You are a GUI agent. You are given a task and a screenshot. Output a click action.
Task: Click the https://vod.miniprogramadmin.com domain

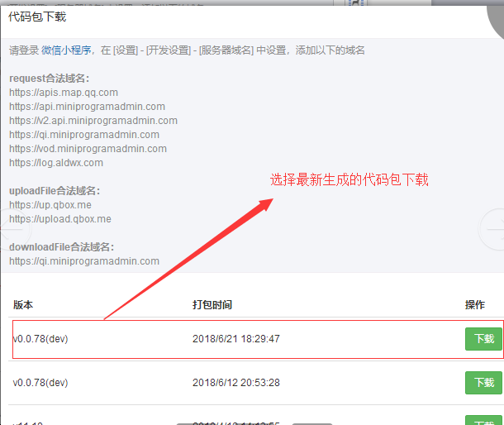coord(88,149)
